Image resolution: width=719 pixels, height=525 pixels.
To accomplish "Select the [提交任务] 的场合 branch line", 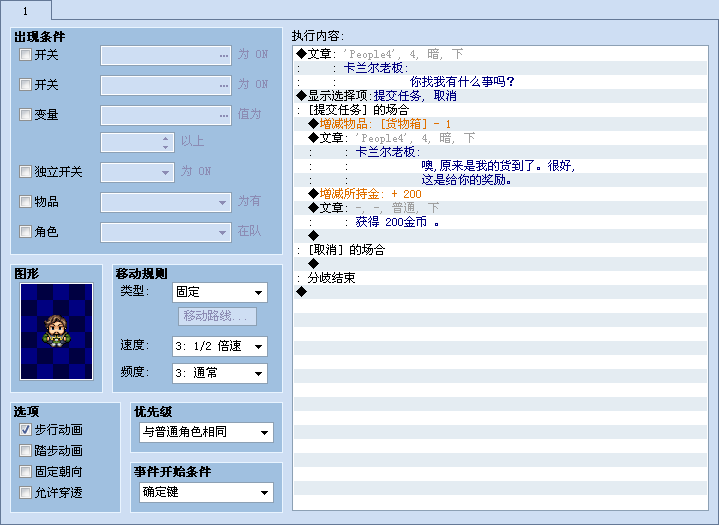I will point(501,110).
